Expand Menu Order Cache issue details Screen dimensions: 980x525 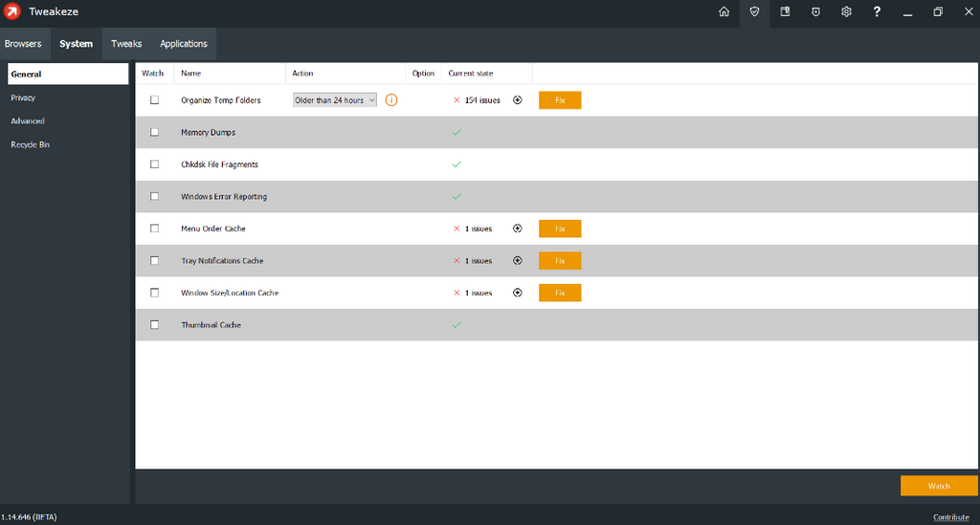[518, 229]
